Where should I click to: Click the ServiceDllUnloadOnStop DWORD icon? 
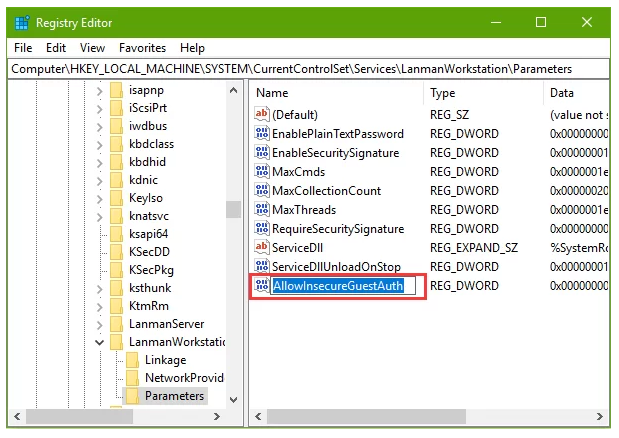tap(262, 266)
